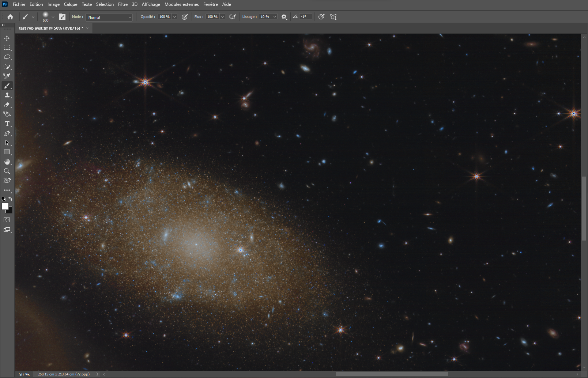
Task: Select the Move tool
Action: pyautogui.click(x=7, y=38)
